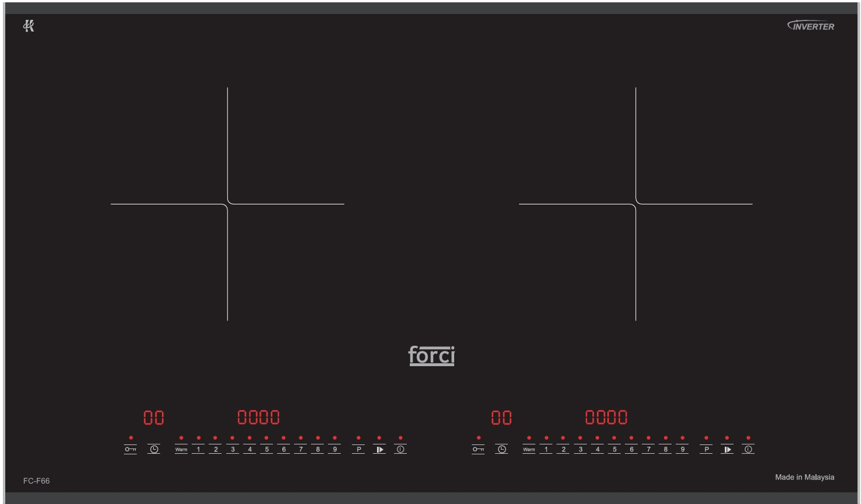
Task: Set left zone power level to 8
Action: [317, 449]
